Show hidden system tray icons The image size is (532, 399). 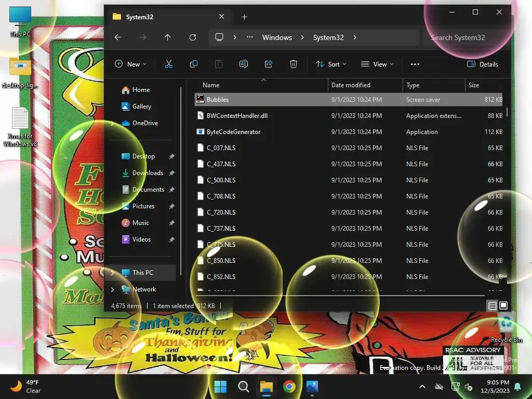[x=422, y=387]
